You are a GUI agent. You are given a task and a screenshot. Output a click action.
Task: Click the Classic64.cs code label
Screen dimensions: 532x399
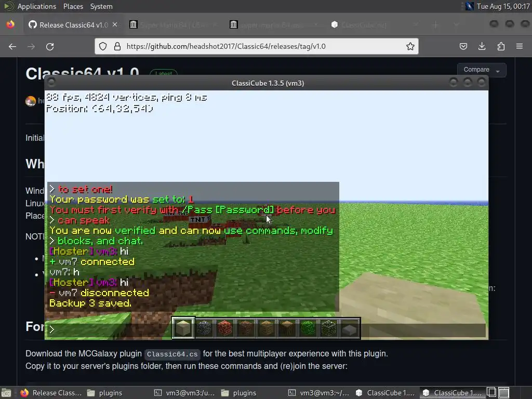172,354
